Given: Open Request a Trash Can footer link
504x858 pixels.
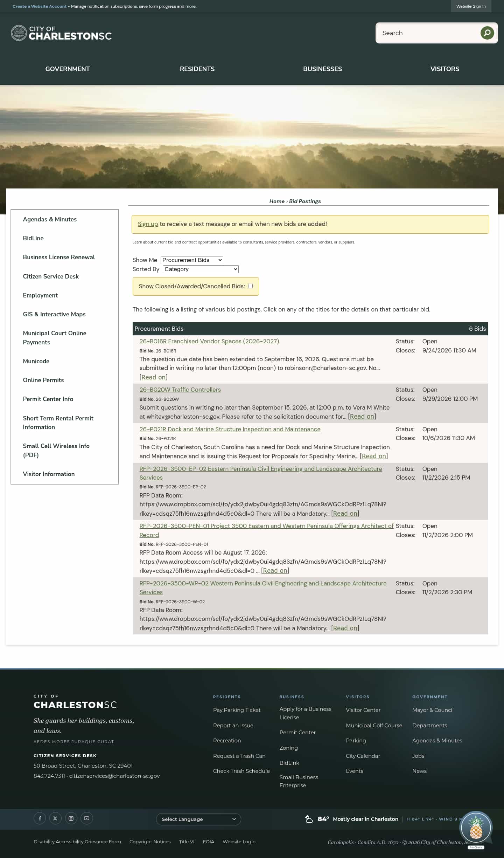Looking at the screenshot, I should pos(239,756).
